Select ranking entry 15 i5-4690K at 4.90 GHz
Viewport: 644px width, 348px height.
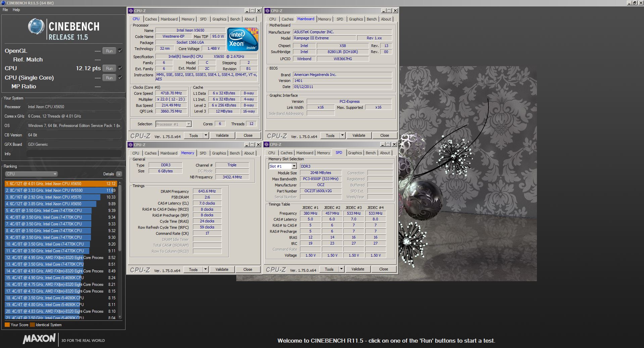pyautogui.click(x=61, y=278)
